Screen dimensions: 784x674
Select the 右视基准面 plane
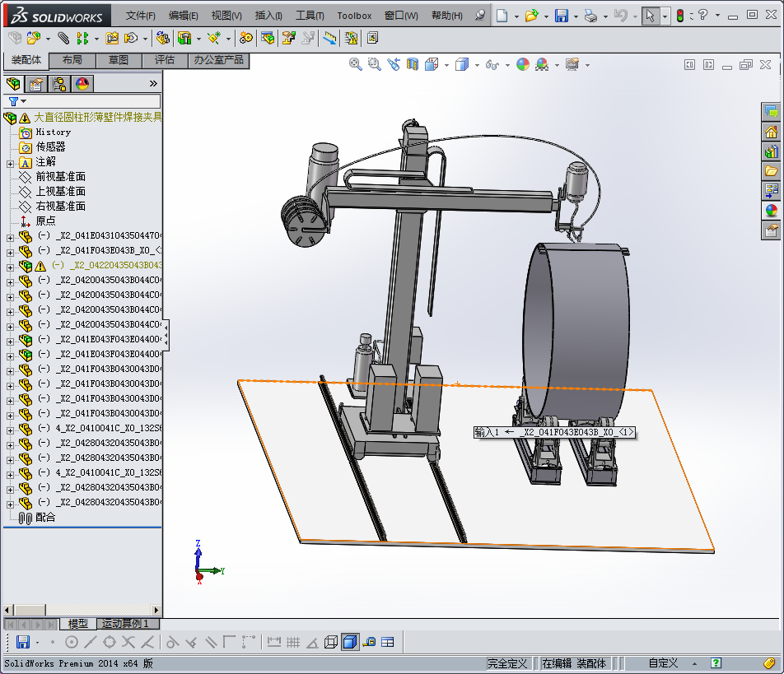pyautogui.click(x=60, y=207)
